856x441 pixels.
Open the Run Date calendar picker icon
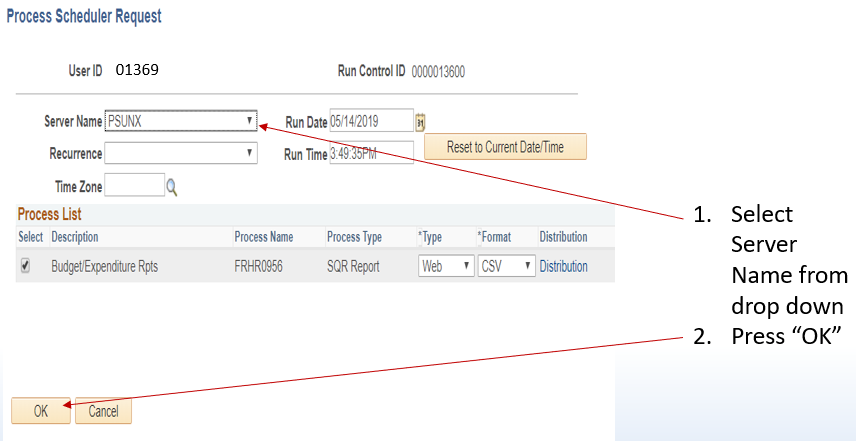click(x=420, y=121)
